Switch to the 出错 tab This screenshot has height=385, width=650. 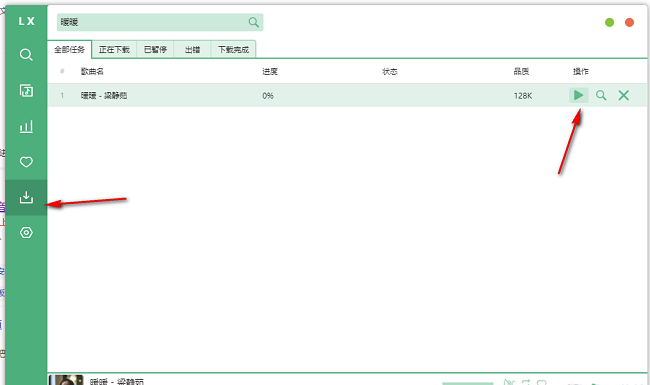coord(192,50)
